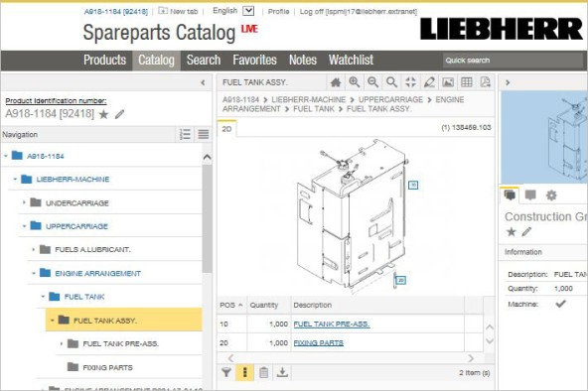
Task: Open the English language dropdown
Action: point(248,11)
